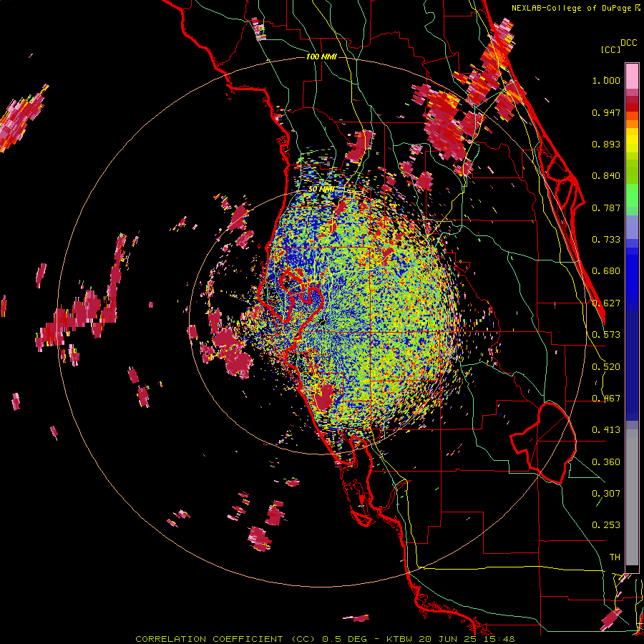Viewport: 644px width, 644px height.
Task: Select the 0.787 scale value
Action: tap(606, 208)
